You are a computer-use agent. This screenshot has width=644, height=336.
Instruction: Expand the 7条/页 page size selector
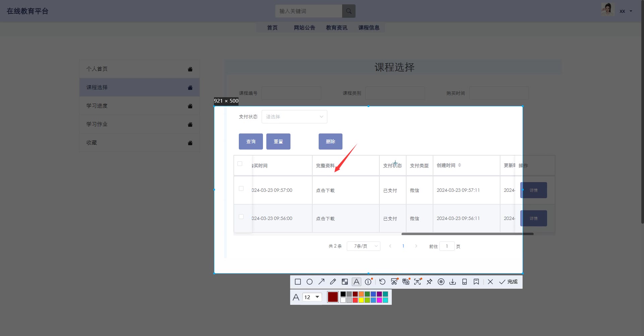[x=363, y=246]
